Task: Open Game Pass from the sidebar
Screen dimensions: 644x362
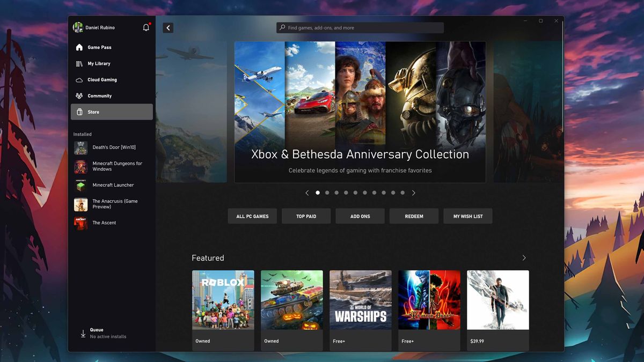Action: (99, 47)
